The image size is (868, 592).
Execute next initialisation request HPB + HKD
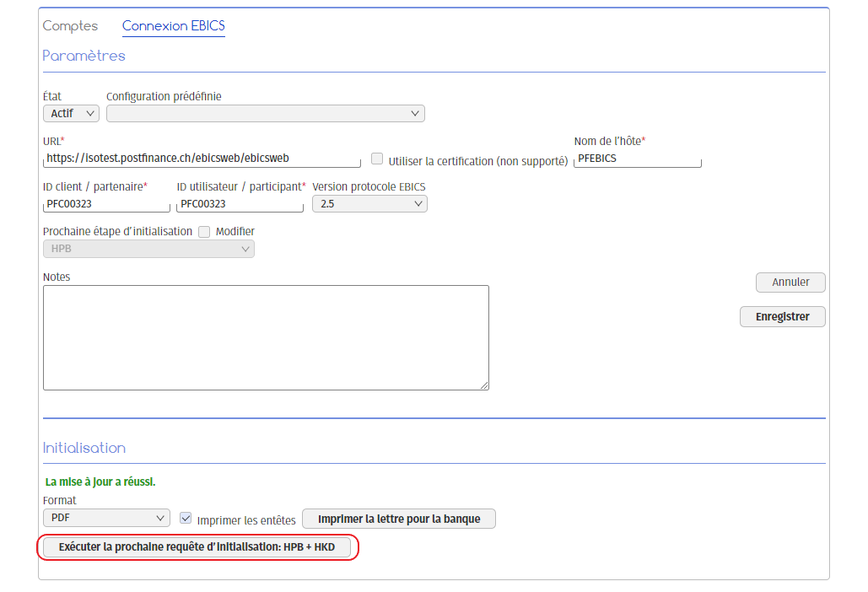click(197, 547)
